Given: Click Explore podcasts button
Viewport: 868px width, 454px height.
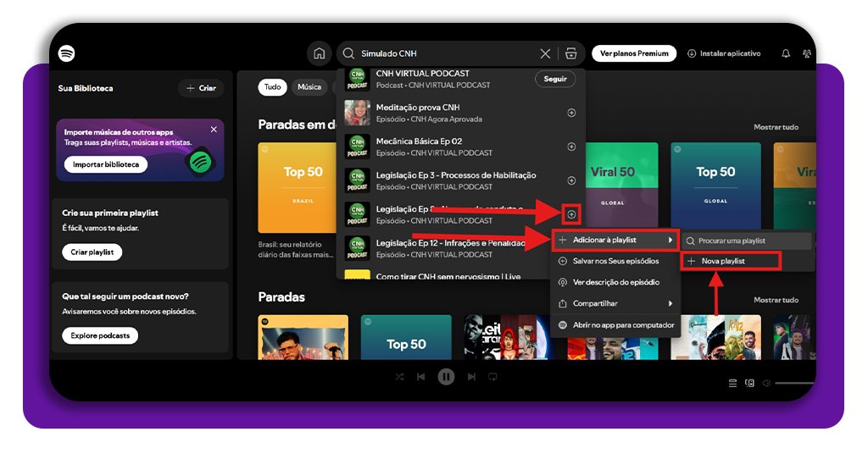Looking at the screenshot, I should [x=100, y=335].
